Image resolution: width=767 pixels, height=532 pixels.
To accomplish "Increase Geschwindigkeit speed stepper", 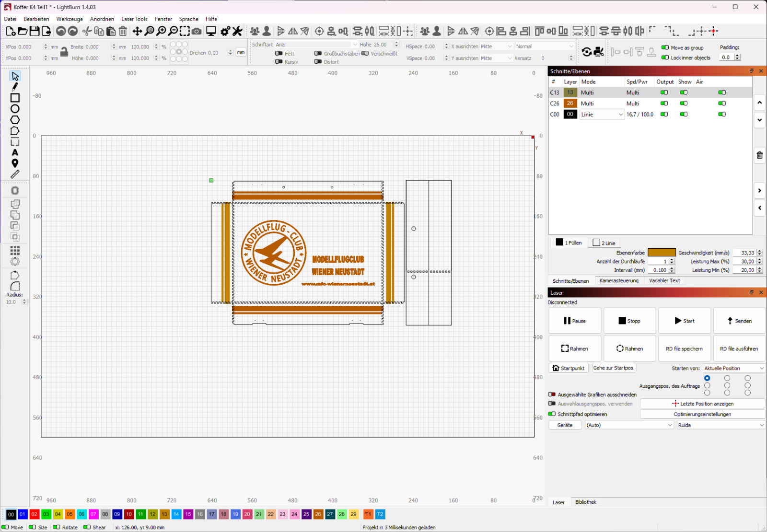I will click(x=759, y=251).
